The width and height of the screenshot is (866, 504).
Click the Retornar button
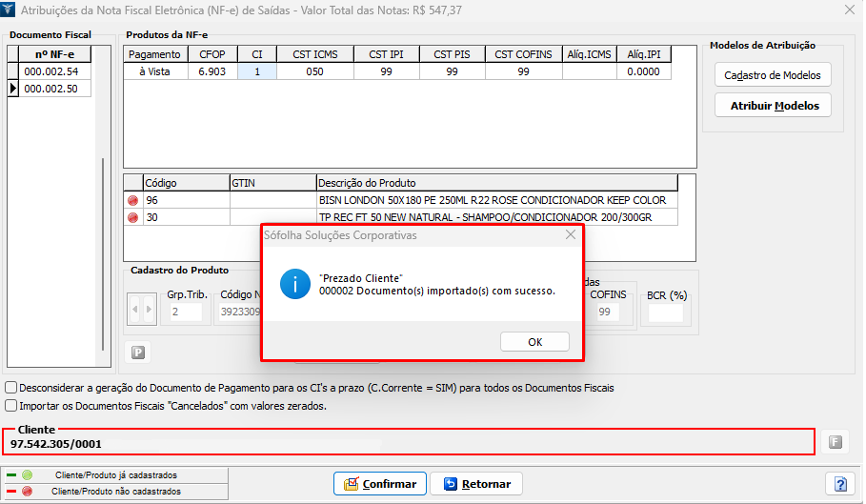coord(476,484)
